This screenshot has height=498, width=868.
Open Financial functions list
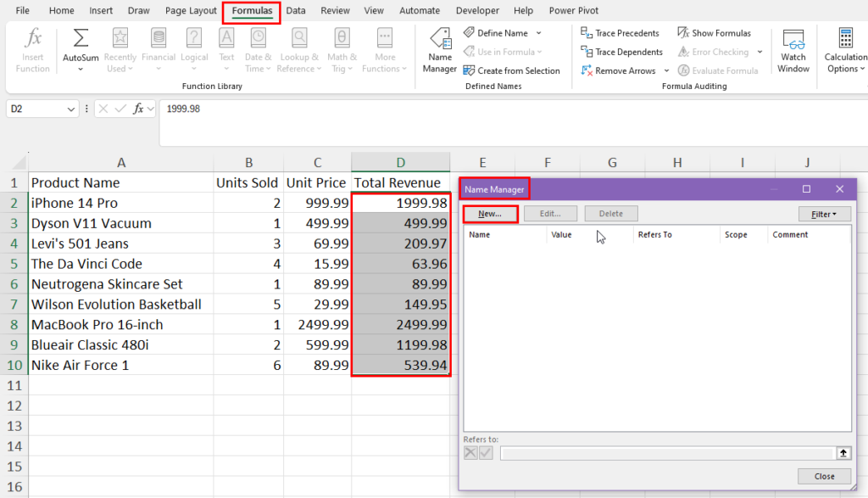pos(159,51)
